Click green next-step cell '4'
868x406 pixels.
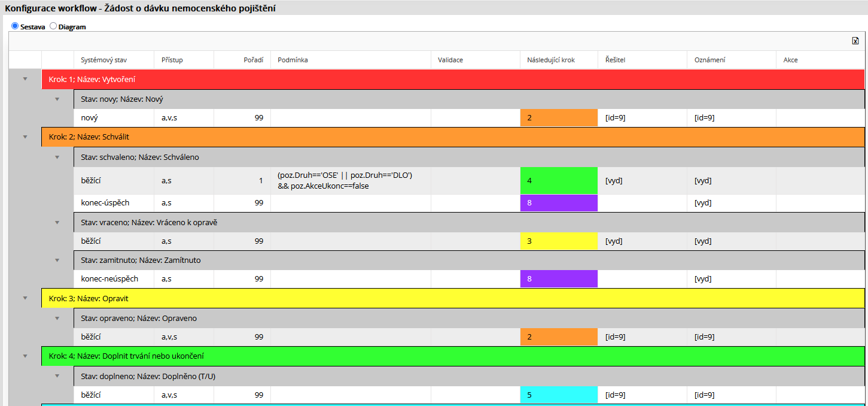(559, 180)
